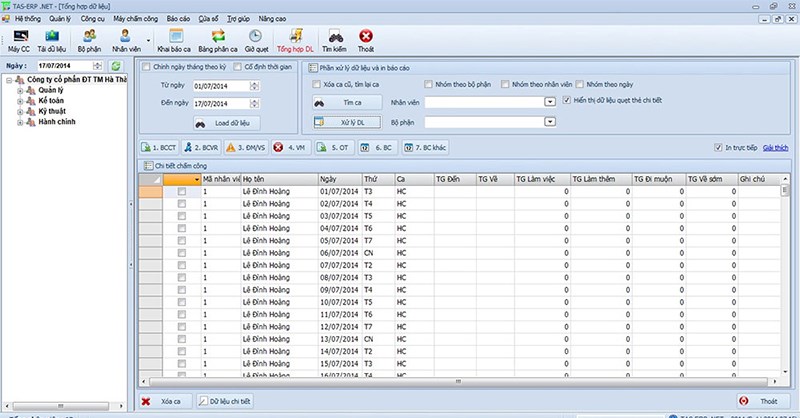800x418 pixels.
Task: Open the Báo cáo menu
Action: [178, 19]
